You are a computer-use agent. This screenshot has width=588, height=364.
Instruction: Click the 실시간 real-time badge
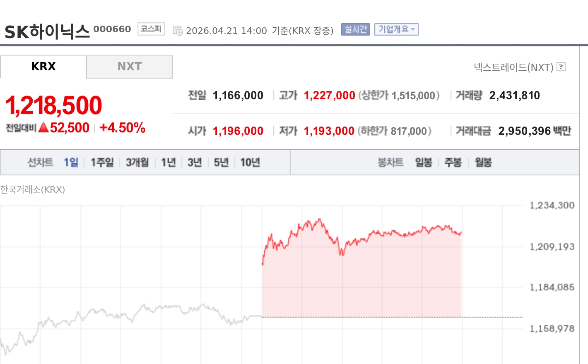pos(355,29)
